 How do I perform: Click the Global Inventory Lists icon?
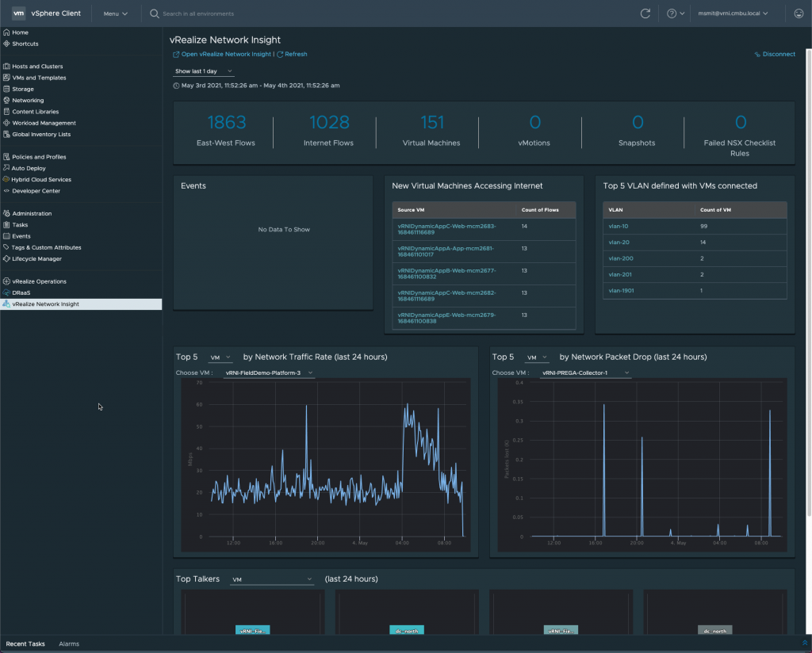(6, 135)
